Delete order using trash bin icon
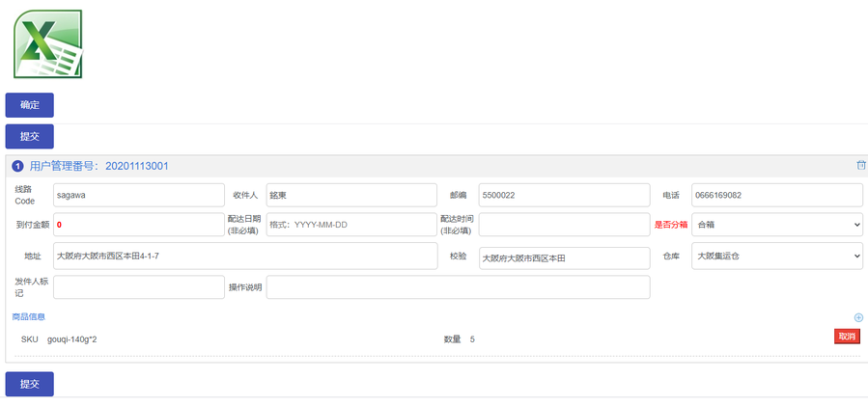Screen dimensions: 868x406 pos(861,165)
